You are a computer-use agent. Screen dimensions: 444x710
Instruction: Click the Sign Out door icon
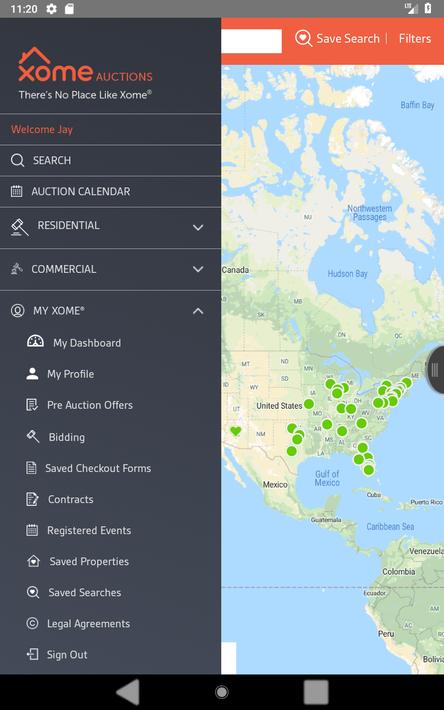(33, 654)
